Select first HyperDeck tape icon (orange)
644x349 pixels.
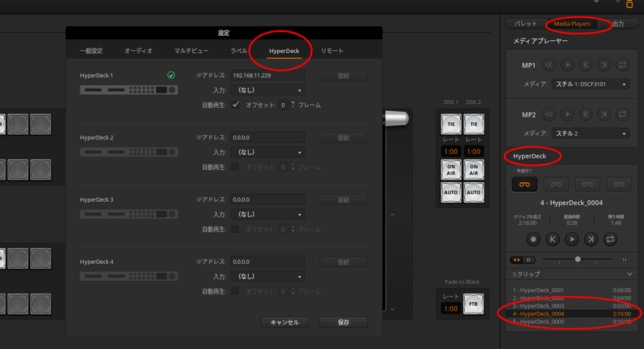524,184
